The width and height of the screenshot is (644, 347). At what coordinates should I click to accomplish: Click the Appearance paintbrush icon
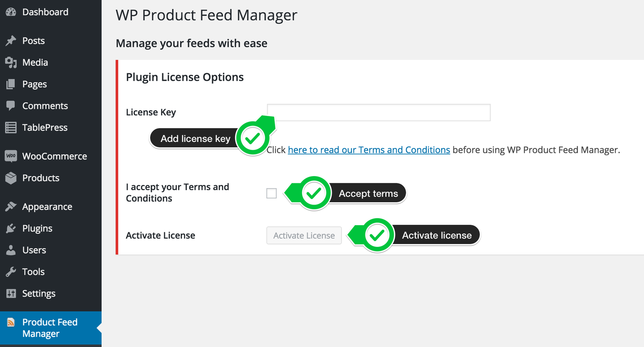click(x=11, y=207)
